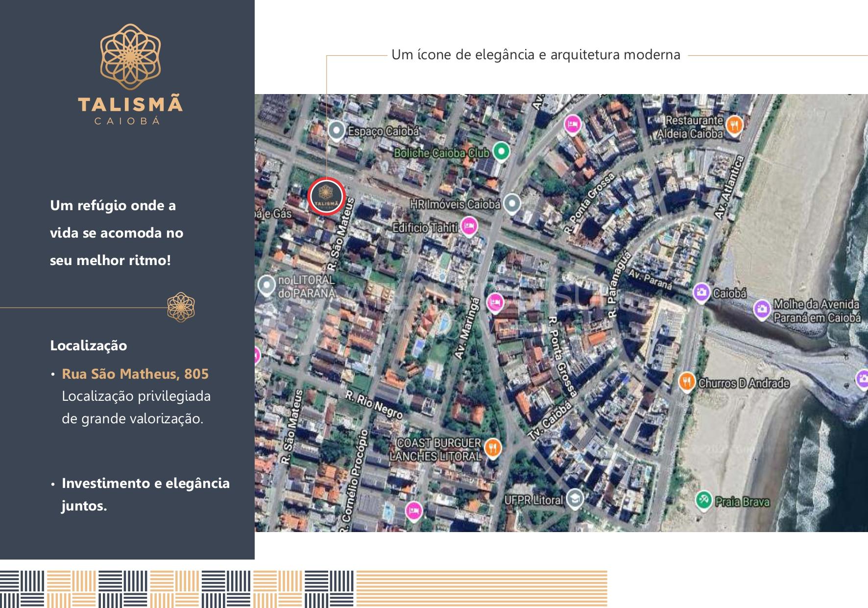Image resolution: width=868 pixels, height=608 pixels.
Task: Open the purple Caiobá camera pin
Action: [701, 292]
